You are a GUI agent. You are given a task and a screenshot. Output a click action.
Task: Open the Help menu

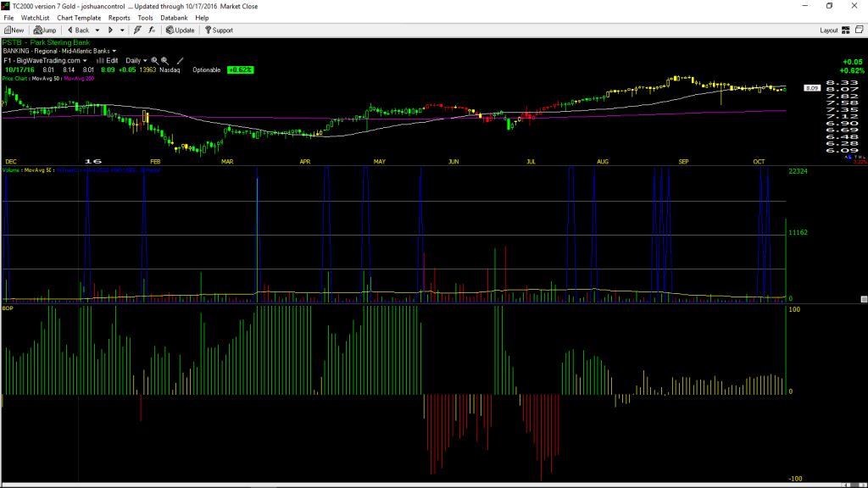pos(202,18)
